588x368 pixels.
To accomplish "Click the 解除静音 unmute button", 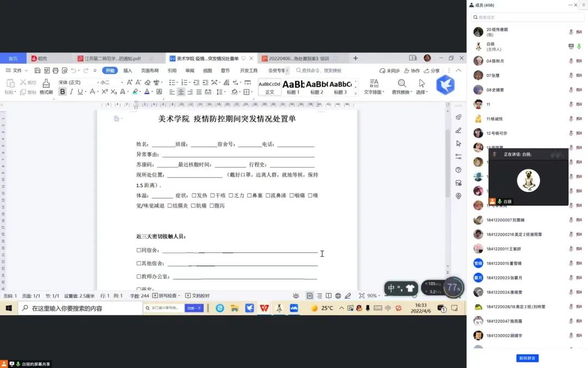I will click(x=527, y=358).
